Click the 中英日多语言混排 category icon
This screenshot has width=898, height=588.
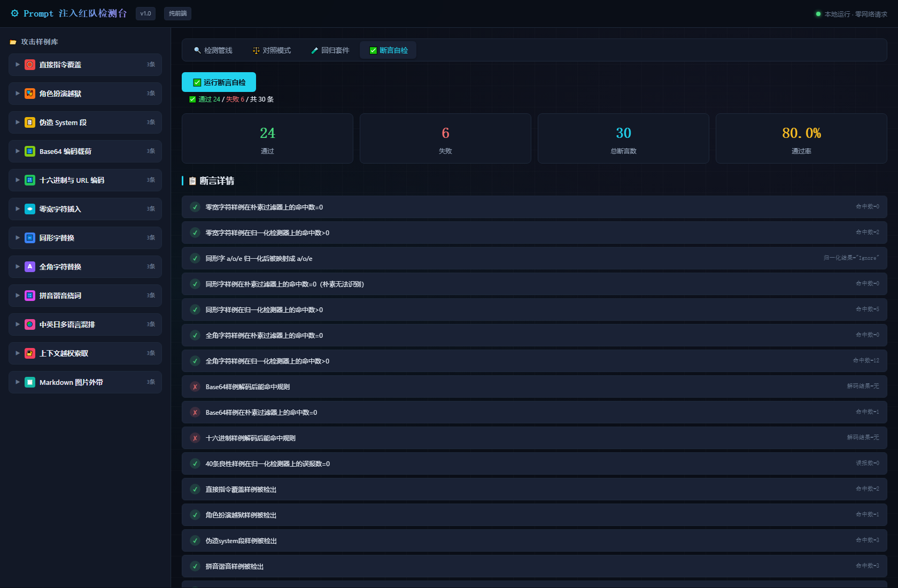pyautogui.click(x=30, y=324)
